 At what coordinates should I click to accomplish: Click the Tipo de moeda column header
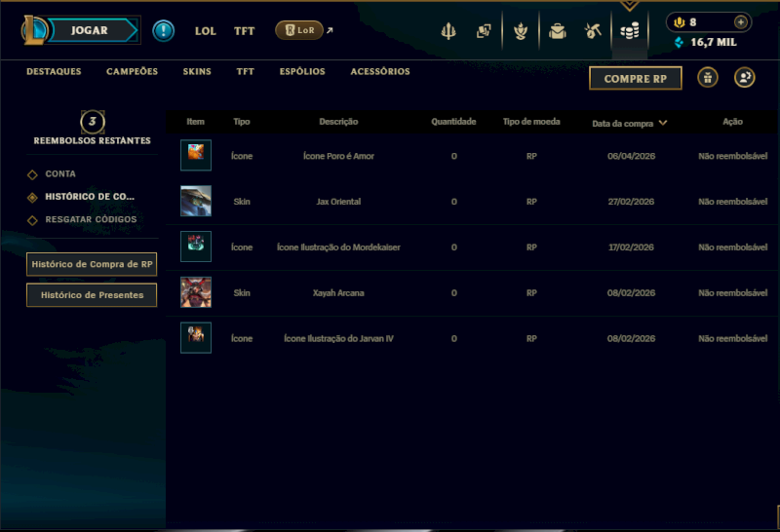[x=530, y=122]
